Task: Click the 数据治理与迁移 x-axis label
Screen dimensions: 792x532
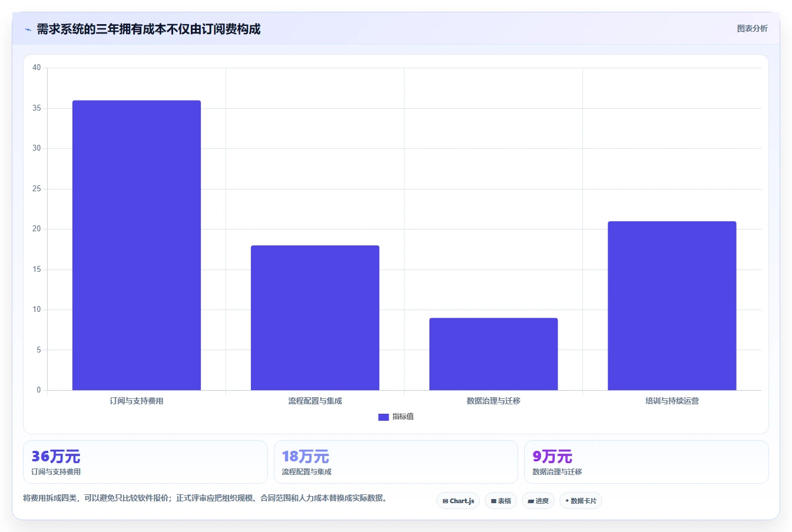Action: tap(493, 401)
